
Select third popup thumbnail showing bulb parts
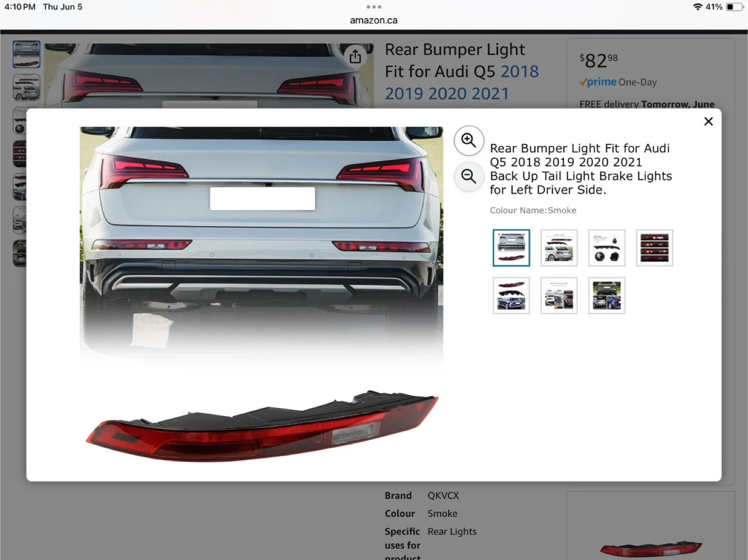tap(607, 248)
